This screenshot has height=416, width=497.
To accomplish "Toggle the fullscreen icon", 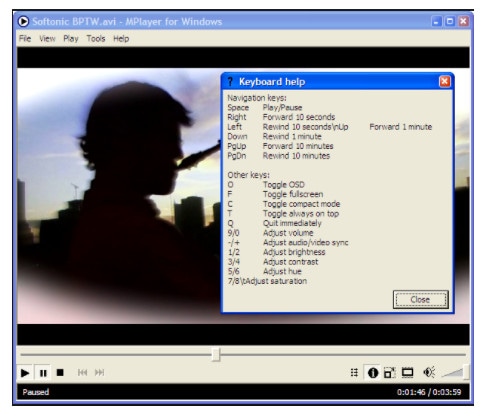I will point(407,372).
